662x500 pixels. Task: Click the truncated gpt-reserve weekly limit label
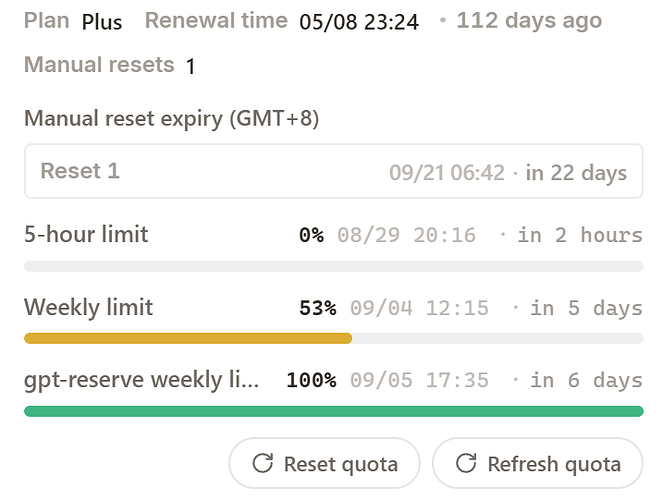141,380
